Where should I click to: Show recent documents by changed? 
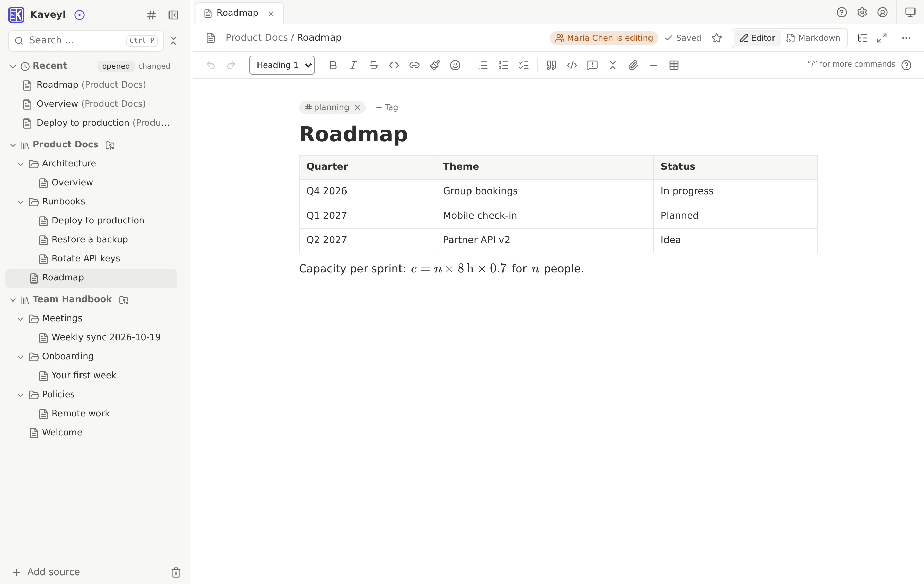point(154,66)
